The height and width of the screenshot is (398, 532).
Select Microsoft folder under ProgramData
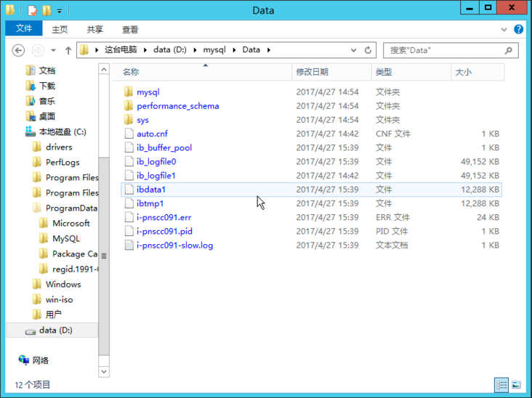point(71,223)
